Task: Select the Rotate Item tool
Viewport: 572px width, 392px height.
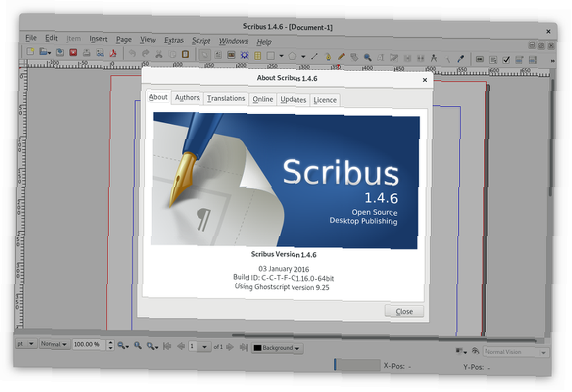Action: tap(354, 57)
